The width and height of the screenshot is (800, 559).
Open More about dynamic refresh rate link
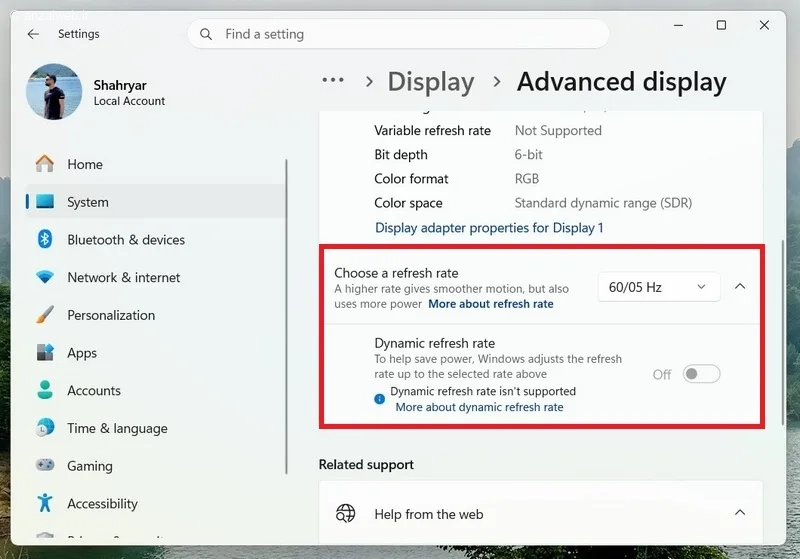tap(480, 407)
